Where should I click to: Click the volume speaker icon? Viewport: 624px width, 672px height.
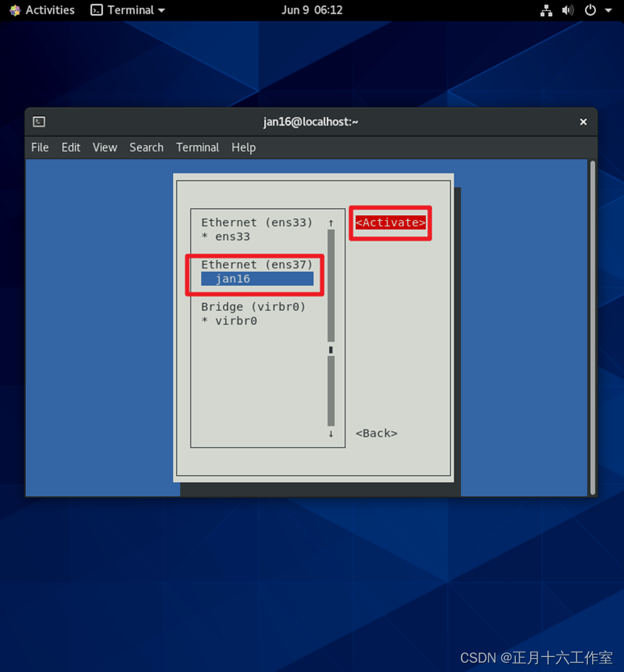click(568, 10)
